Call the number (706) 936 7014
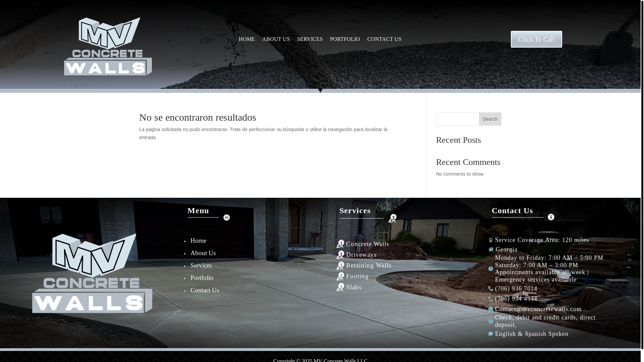This screenshot has width=644, height=362. tap(516, 289)
